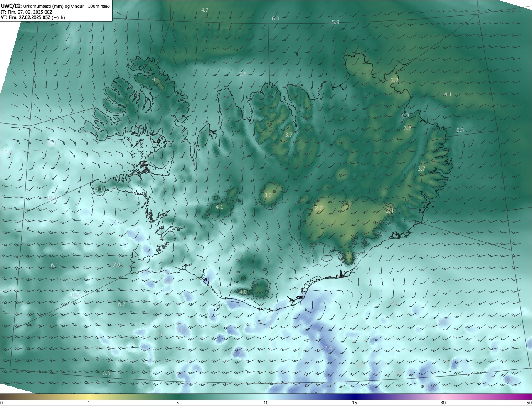Click the 6.7 value southwest of Reykjanes
The image size is (532, 406).
point(121,304)
